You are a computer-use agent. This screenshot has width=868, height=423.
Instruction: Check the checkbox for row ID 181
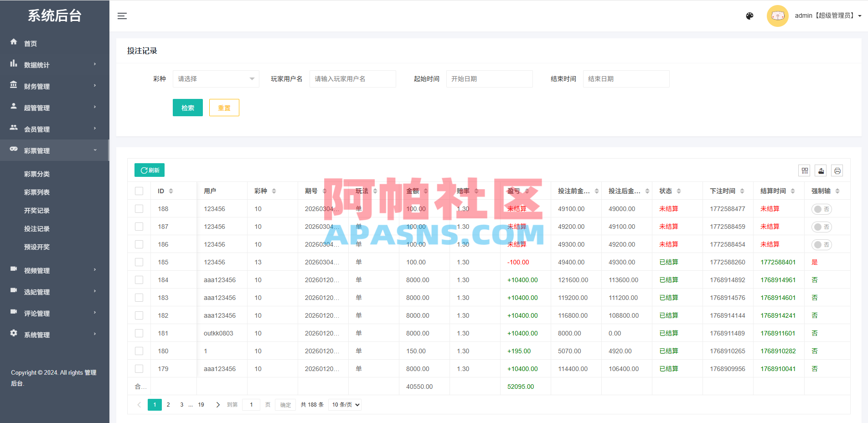pyautogui.click(x=139, y=333)
